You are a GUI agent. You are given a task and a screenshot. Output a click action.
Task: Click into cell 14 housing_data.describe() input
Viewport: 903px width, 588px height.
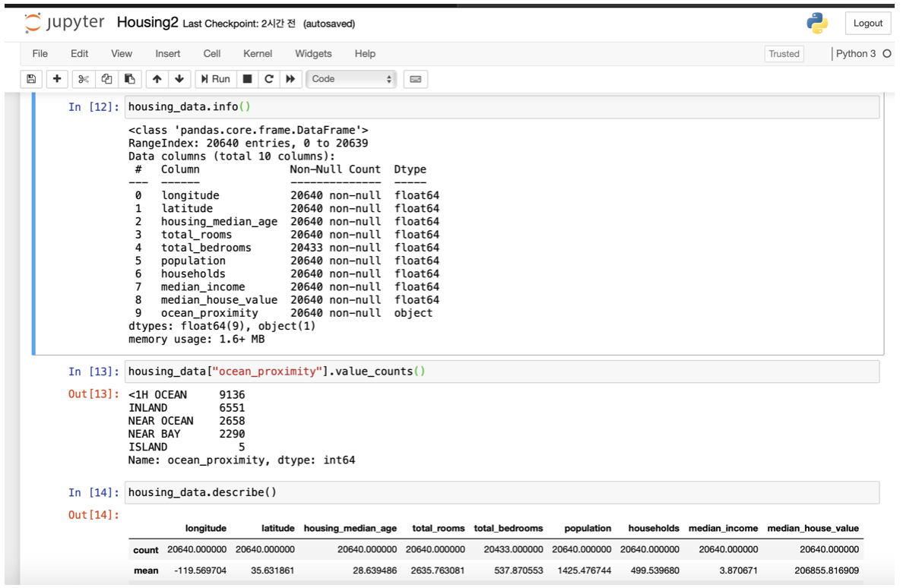pos(502,492)
